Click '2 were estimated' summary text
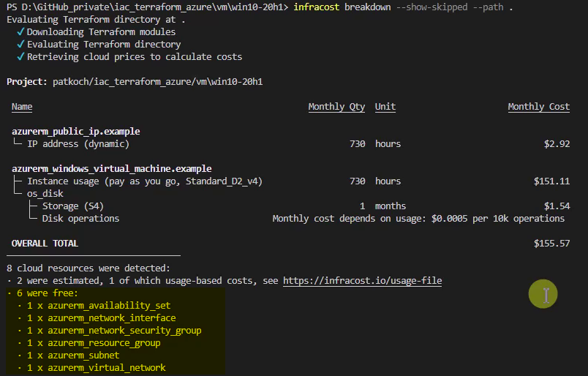 58,281
